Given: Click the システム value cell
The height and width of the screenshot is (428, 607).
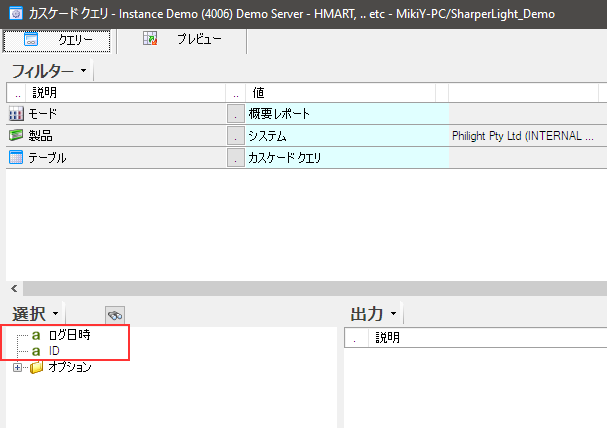Looking at the screenshot, I should tap(347, 136).
